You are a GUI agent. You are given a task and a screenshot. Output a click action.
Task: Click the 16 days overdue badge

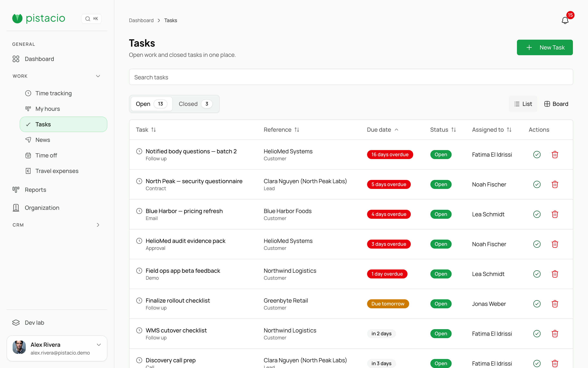(390, 155)
